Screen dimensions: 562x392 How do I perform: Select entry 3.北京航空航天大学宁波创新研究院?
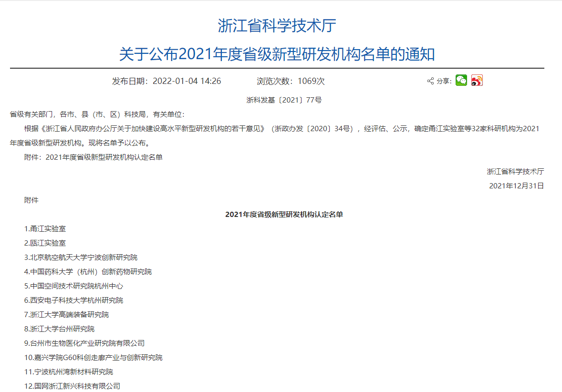(81, 258)
